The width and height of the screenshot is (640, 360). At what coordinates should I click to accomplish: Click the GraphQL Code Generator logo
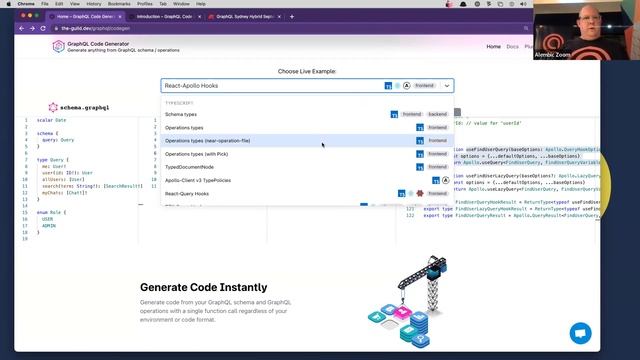point(59,47)
